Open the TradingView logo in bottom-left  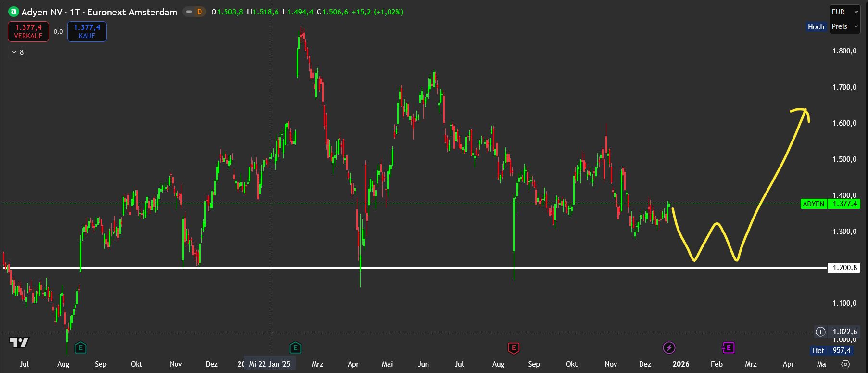tap(19, 343)
